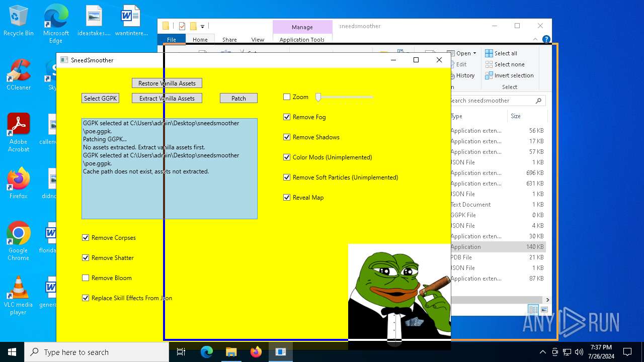
Task: Click the Patch button
Action: coord(238,98)
